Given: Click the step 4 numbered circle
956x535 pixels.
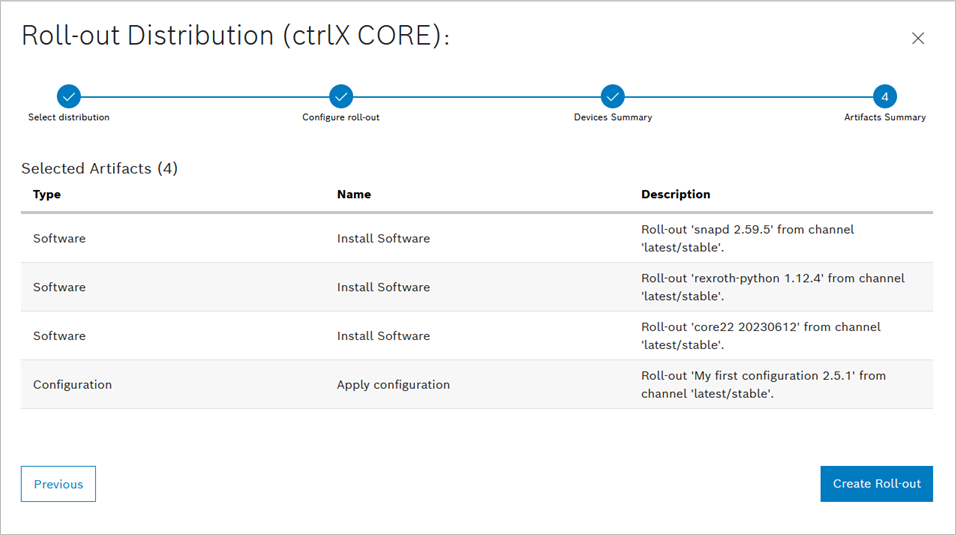Looking at the screenshot, I should pyautogui.click(x=884, y=96).
